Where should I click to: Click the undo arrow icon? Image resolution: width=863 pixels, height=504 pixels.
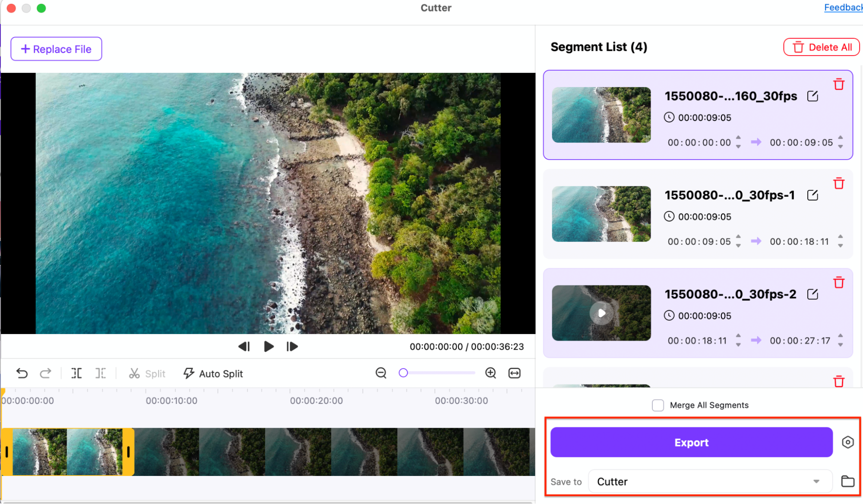click(22, 373)
